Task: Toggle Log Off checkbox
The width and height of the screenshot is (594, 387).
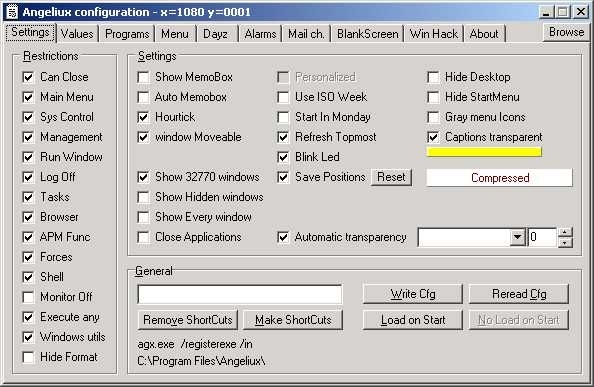Action: (28, 177)
